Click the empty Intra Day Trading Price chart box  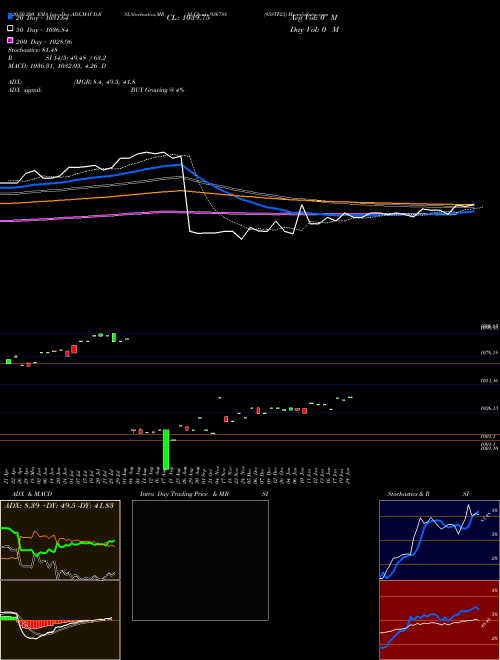pos(200,560)
